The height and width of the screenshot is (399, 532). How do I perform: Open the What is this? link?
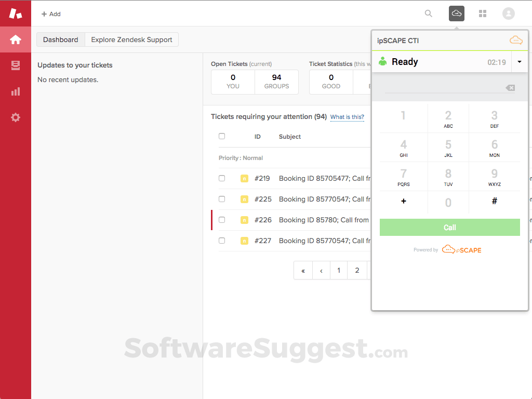pyautogui.click(x=347, y=117)
